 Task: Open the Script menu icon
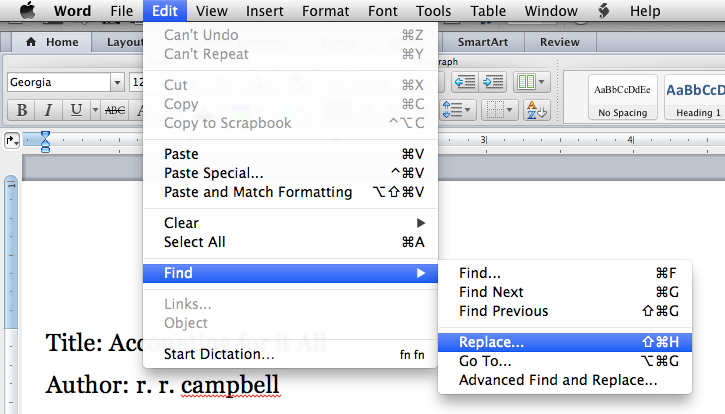(x=603, y=10)
